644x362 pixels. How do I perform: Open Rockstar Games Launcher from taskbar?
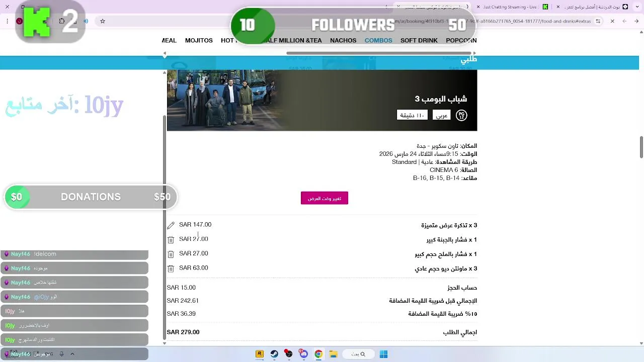coord(260,354)
